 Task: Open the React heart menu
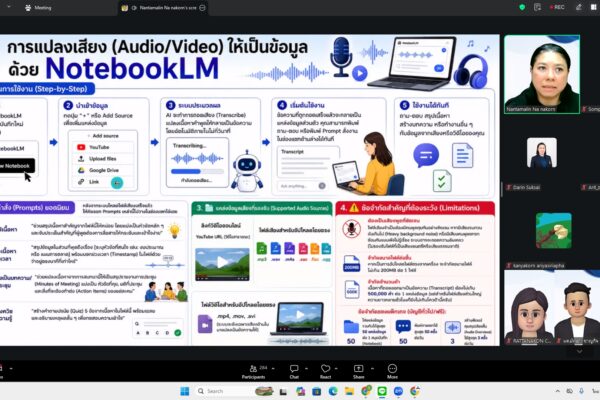(325, 371)
